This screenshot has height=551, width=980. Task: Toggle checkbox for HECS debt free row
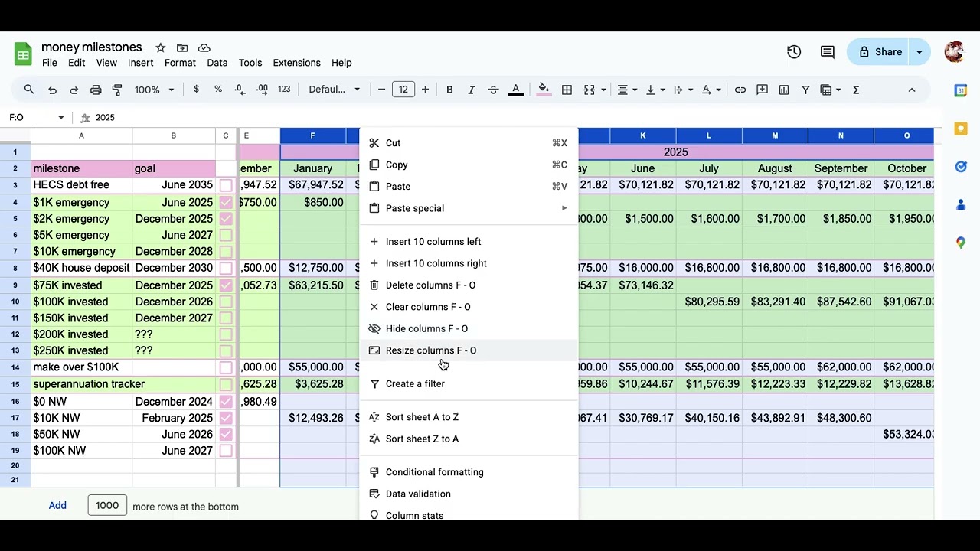(x=226, y=185)
